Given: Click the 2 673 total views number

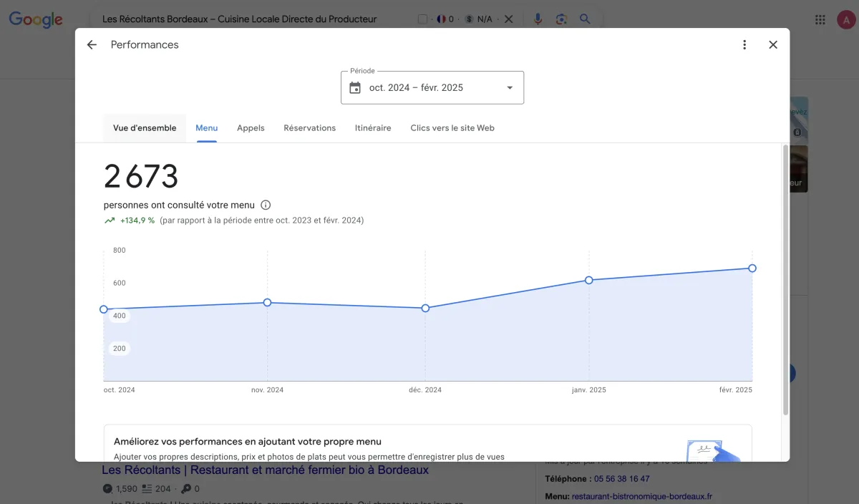Looking at the screenshot, I should [141, 176].
